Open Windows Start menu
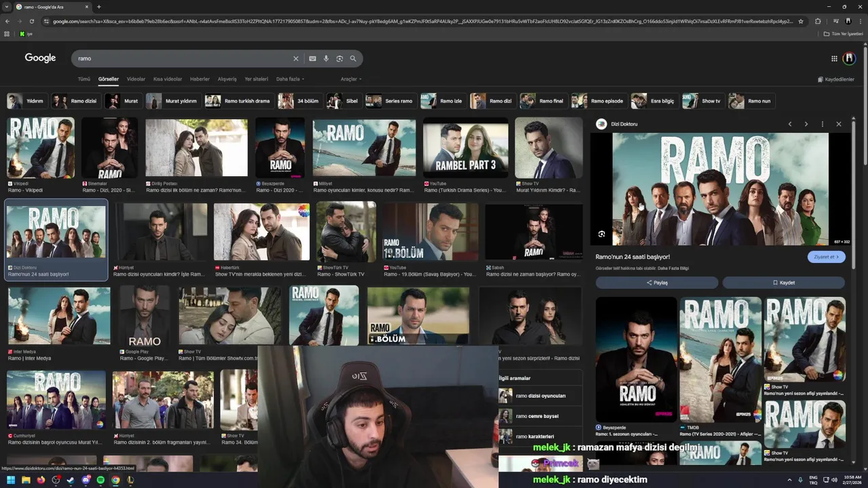Viewport: 868px width, 488px height. pos(10,480)
